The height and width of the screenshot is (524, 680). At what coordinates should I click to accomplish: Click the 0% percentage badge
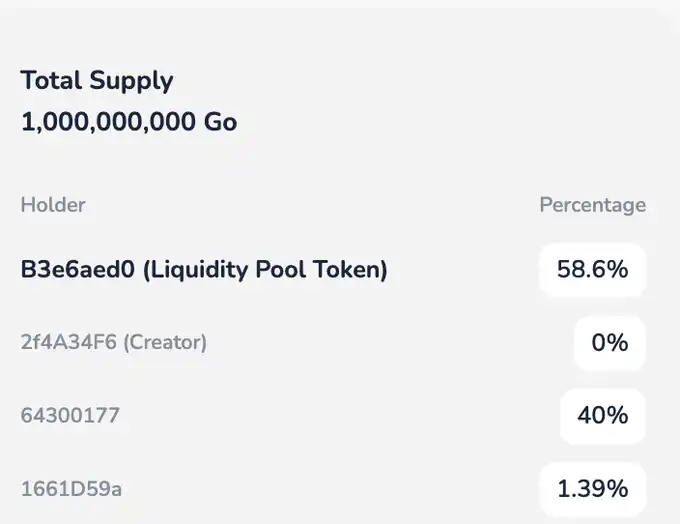609,343
